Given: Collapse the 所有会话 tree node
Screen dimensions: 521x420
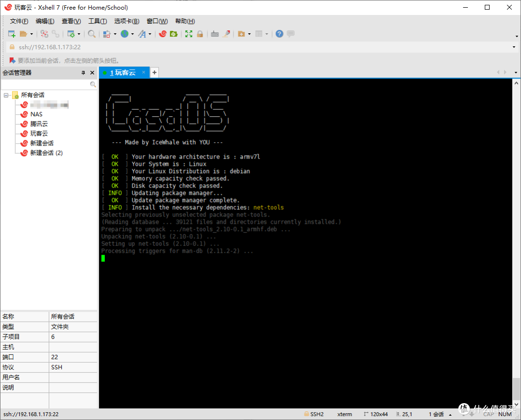Looking at the screenshot, I should pyautogui.click(x=6, y=95).
